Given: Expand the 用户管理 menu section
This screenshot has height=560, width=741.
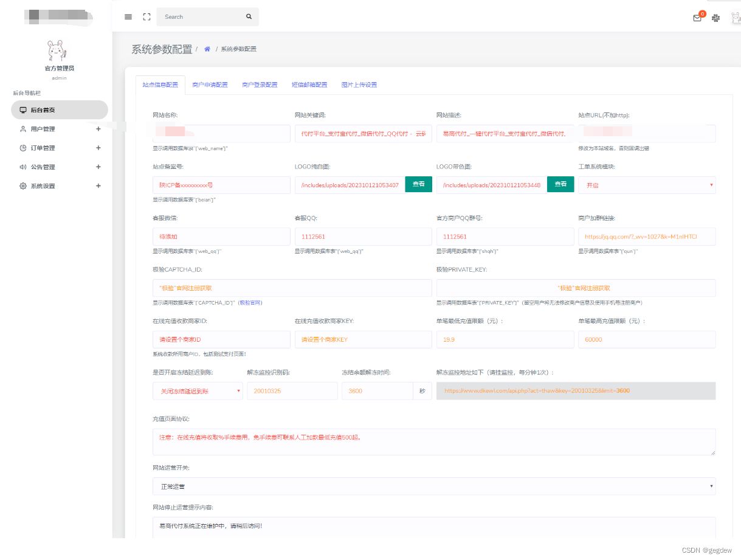Looking at the screenshot, I should point(97,128).
